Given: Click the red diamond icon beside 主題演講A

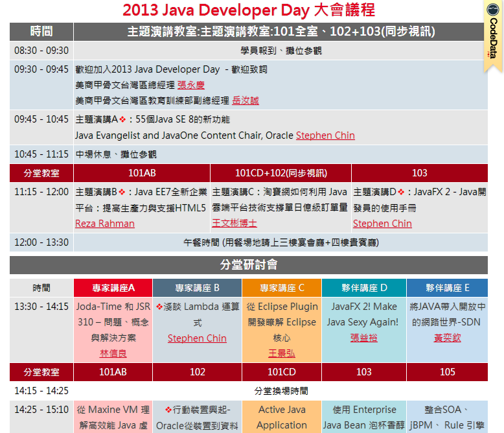Looking at the screenshot, I should pyautogui.click(x=122, y=120).
